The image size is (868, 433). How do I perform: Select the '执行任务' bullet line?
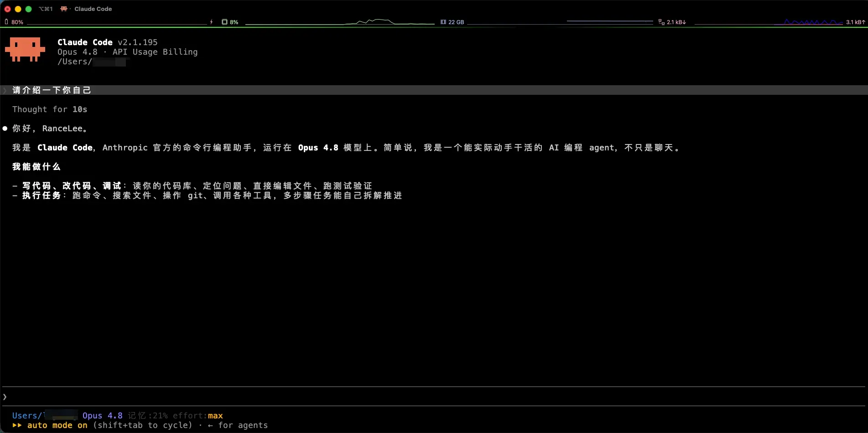(207, 196)
